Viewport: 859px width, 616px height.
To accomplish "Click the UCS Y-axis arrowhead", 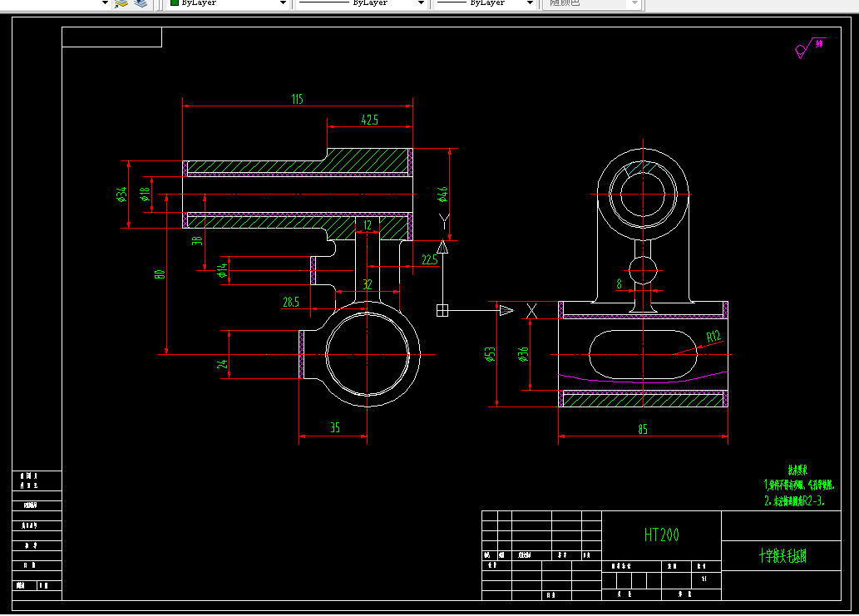I will (x=442, y=247).
